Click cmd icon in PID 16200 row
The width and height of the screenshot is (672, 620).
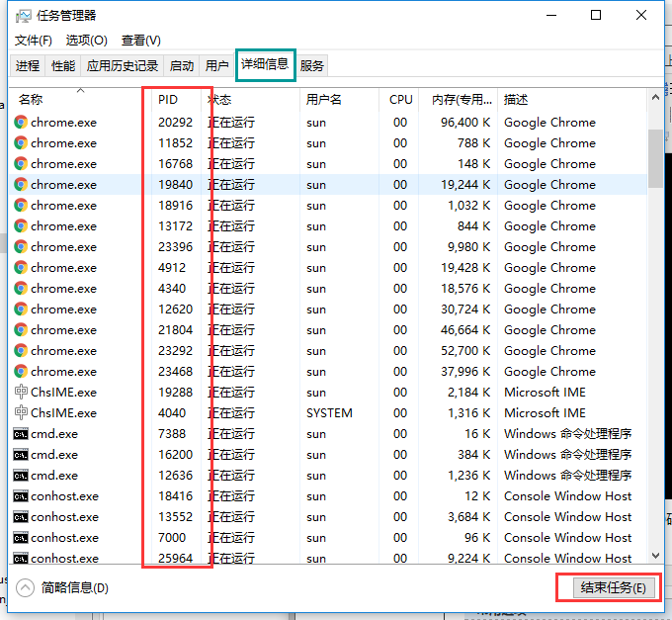pyautogui.click(x=21, y=455)
